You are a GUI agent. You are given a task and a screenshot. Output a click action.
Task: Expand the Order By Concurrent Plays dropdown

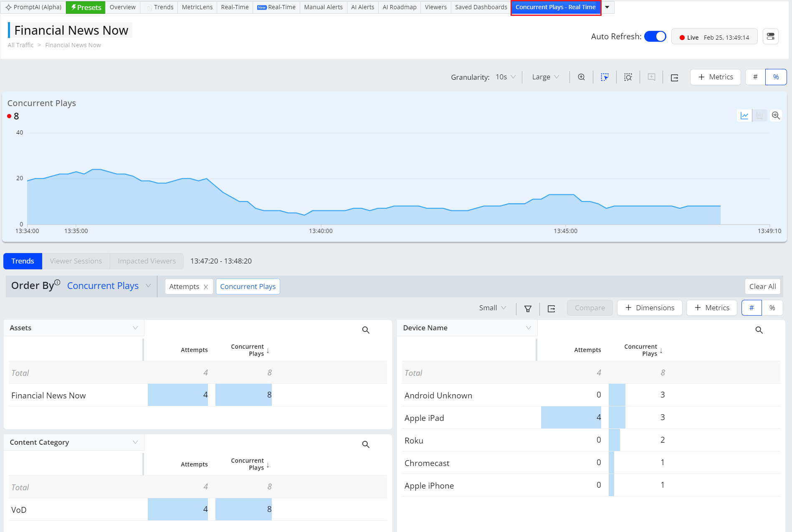click(109, 286)
